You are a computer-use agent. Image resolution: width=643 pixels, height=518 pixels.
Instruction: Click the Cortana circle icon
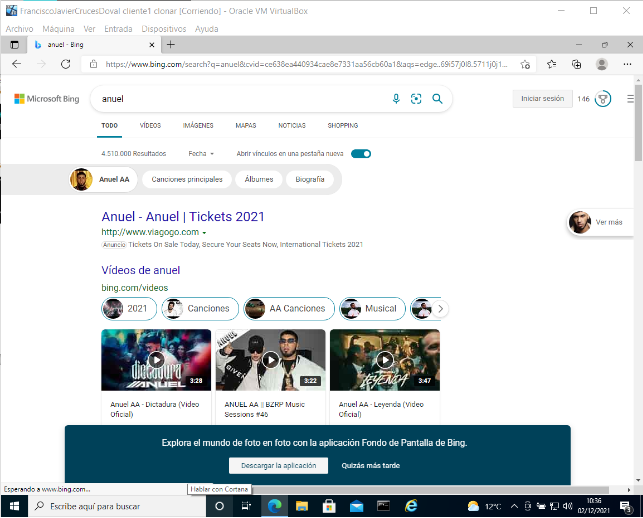(x=219, y=506)
